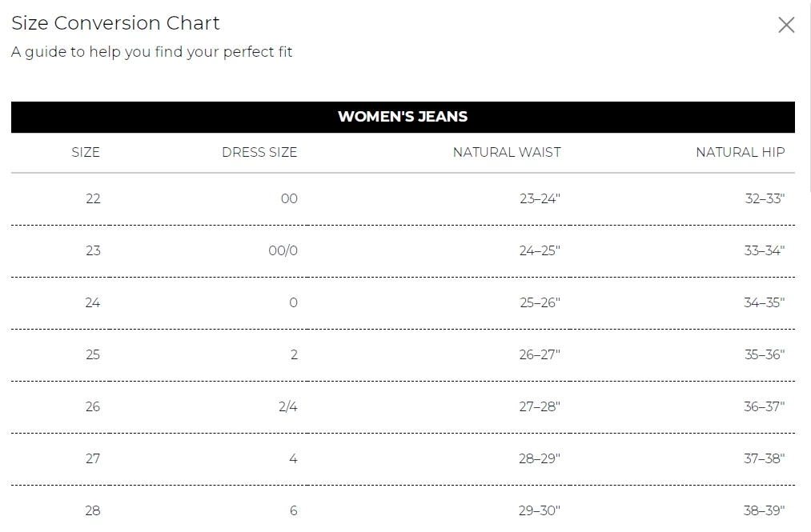Image resolution: width=811 pixels, height=532 pixels.
Task: Select the size 25 row label
Action: pos(93,354)
